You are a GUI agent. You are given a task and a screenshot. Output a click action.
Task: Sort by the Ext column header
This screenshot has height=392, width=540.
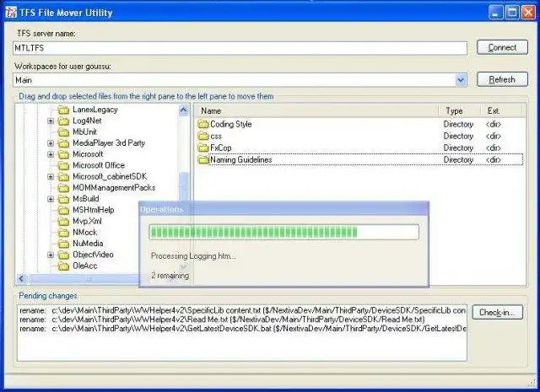(502, 110)
